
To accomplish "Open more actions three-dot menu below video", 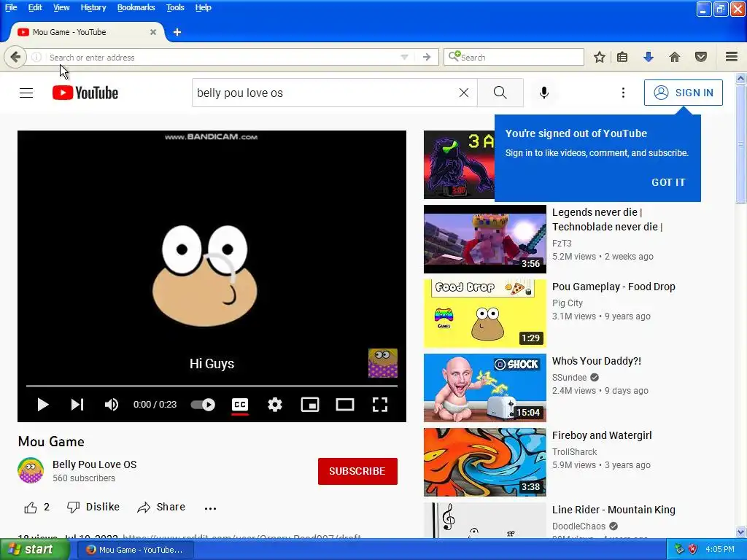I will click(x=210, y=508).
